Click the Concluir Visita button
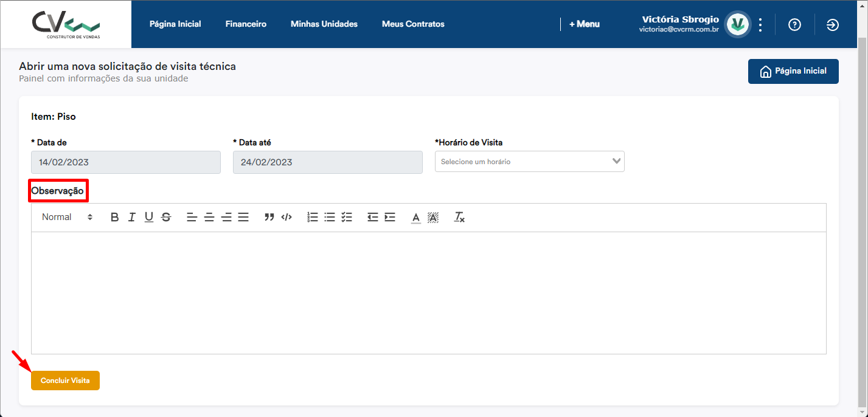868x417 pixels. [65, 381]
